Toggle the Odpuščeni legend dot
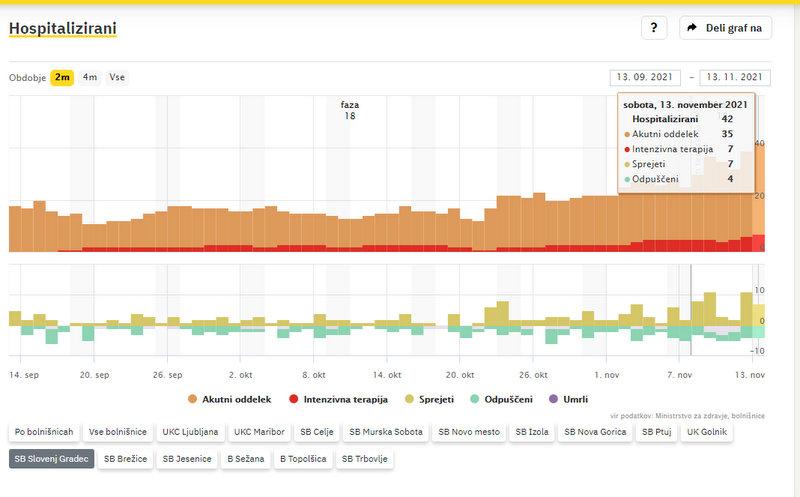800x497 pixels. (x=474, y=399)
